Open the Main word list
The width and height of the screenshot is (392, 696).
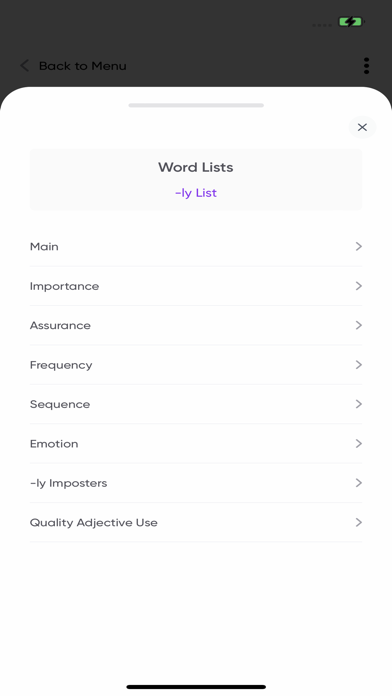[x=196, y=246]
